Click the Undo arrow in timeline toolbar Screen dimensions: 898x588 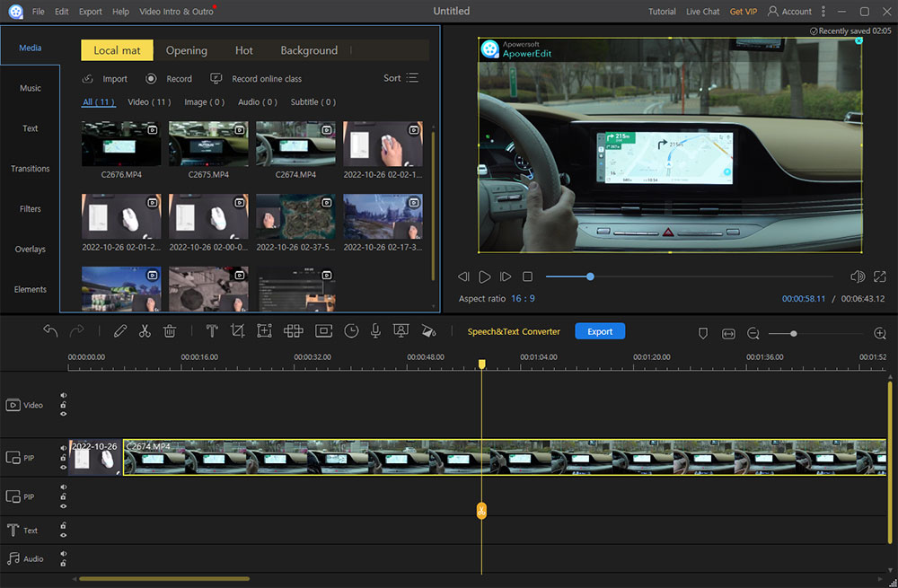tap(50, 331)
